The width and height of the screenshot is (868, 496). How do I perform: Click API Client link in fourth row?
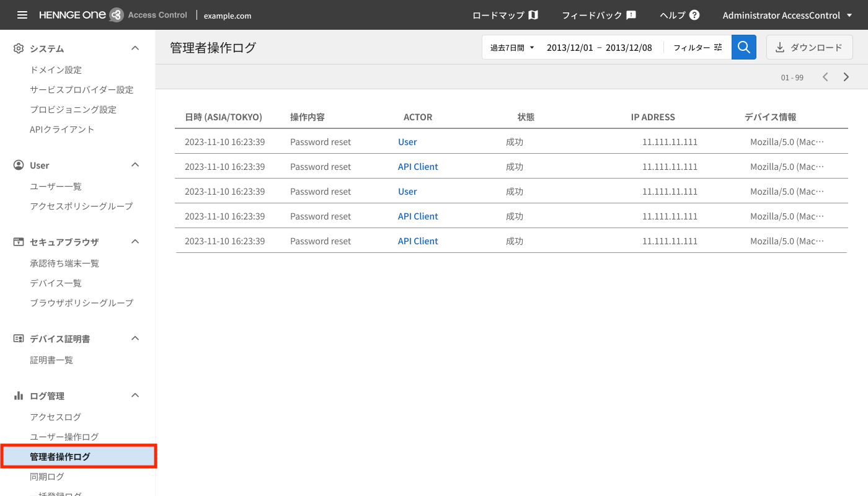point(418,216)
